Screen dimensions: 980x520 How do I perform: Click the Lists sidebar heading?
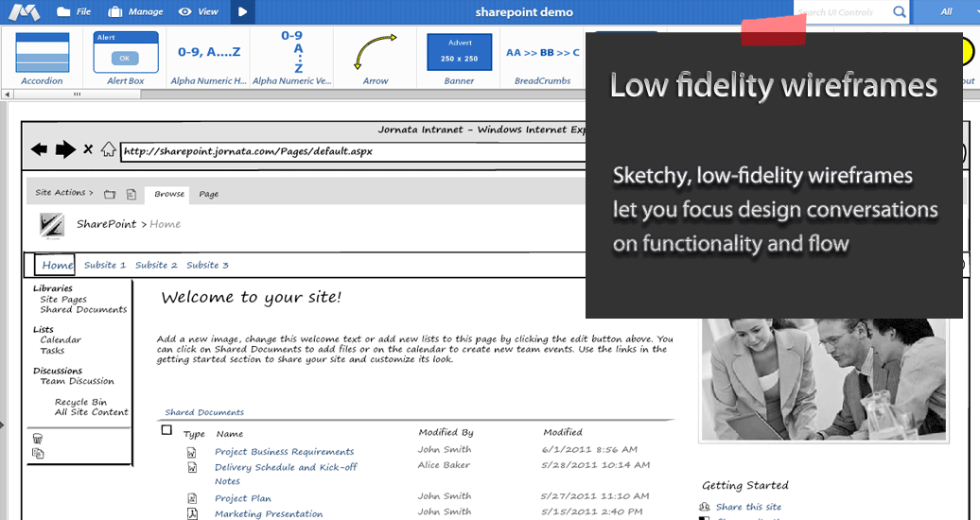coord(44,329)
